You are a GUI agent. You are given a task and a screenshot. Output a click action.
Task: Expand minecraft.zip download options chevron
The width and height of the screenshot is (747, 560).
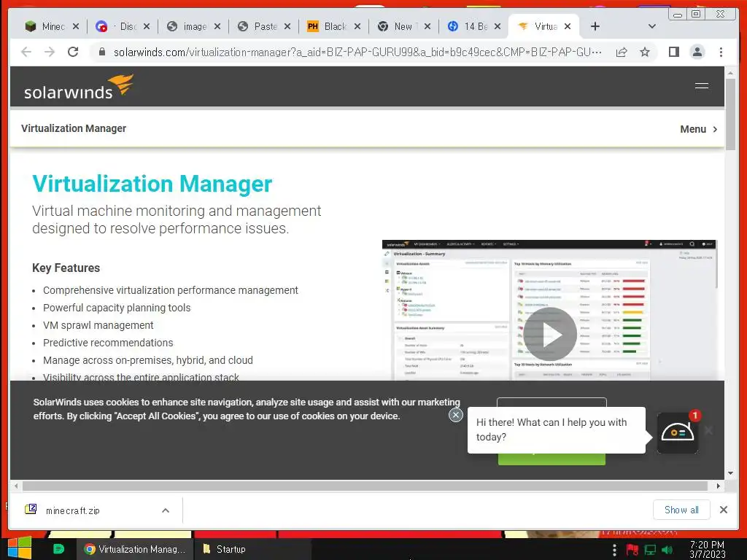tap(166, 510)
